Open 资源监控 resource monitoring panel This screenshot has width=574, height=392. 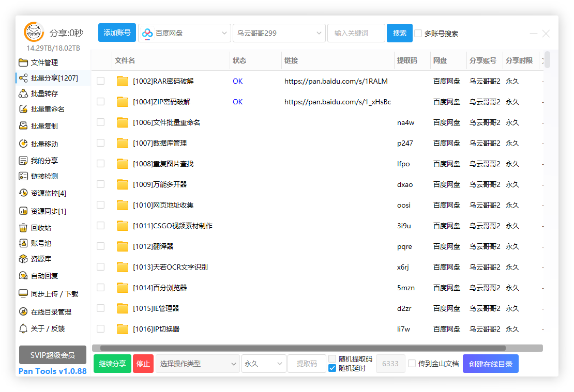point(44,193)
